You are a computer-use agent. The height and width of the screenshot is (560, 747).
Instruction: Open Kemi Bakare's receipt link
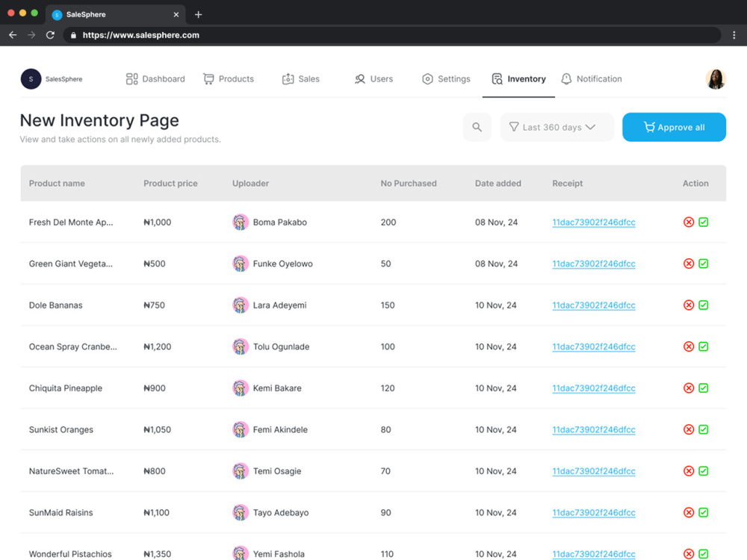(x=594, y=388)
